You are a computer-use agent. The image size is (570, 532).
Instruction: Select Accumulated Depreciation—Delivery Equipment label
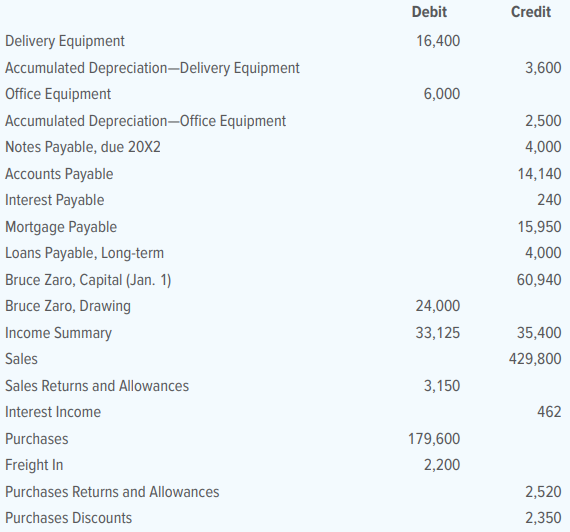tap(152, 68)
